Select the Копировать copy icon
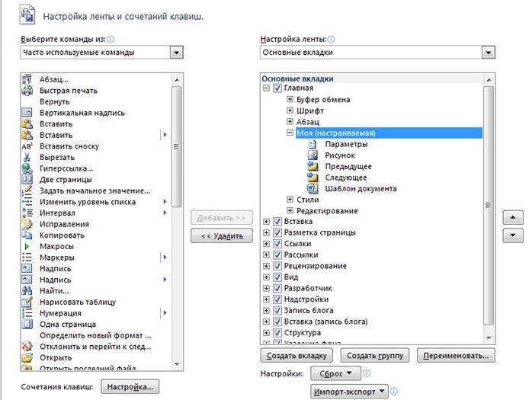 27,235
